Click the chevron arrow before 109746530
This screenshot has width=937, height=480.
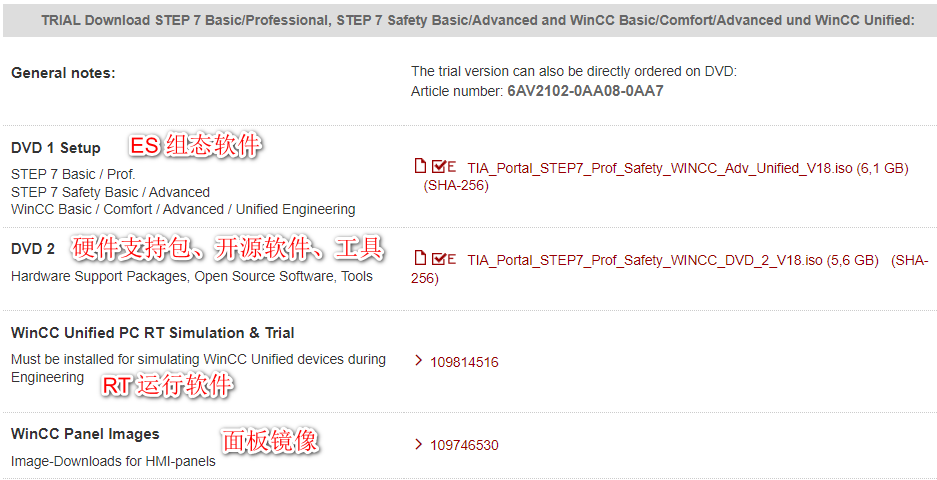click(x=418, y=444)
